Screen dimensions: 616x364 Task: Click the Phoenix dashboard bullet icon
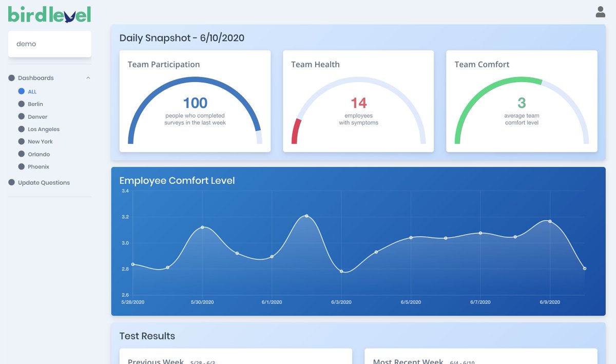[x=21, y=166]
